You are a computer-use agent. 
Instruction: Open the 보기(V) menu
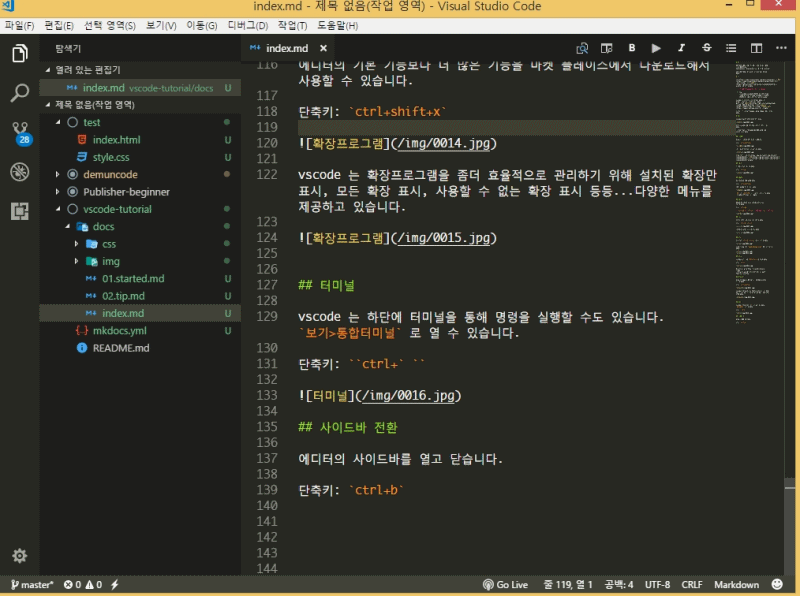pyautogui.click(x=161, y=26)
